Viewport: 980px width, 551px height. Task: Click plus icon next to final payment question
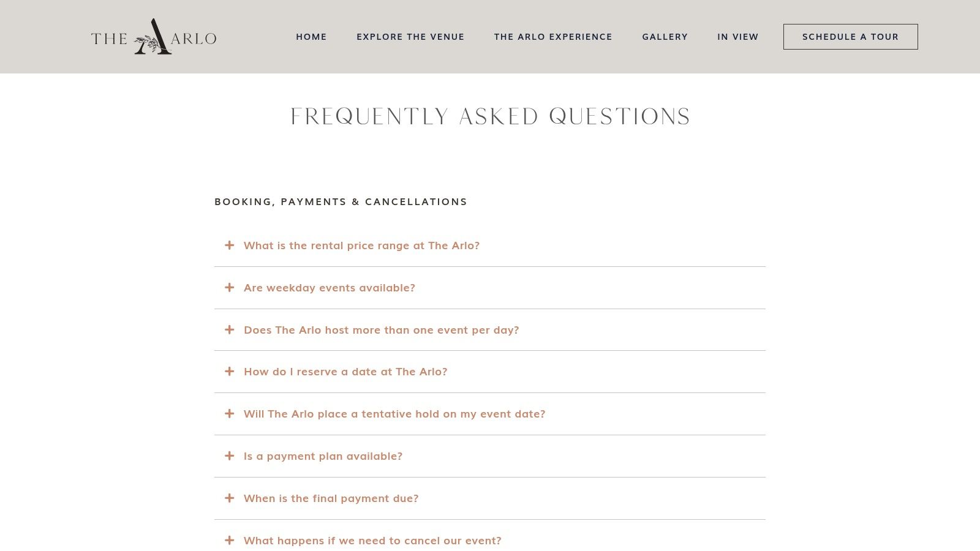click(x=230, y=498)
